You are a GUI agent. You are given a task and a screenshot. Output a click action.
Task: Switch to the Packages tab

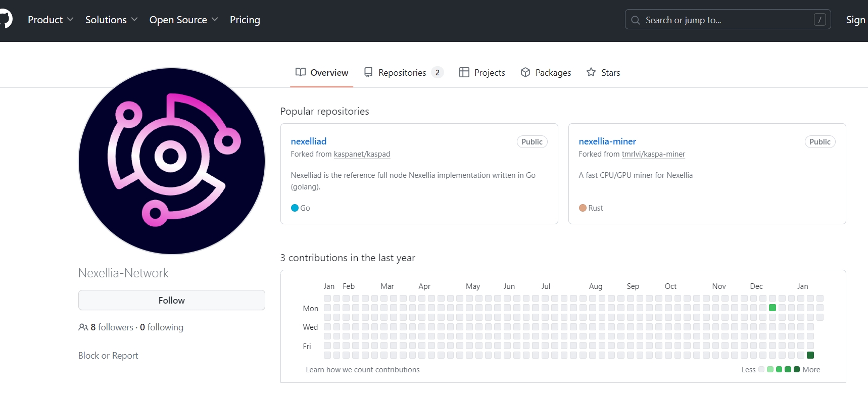pos(546,72)
